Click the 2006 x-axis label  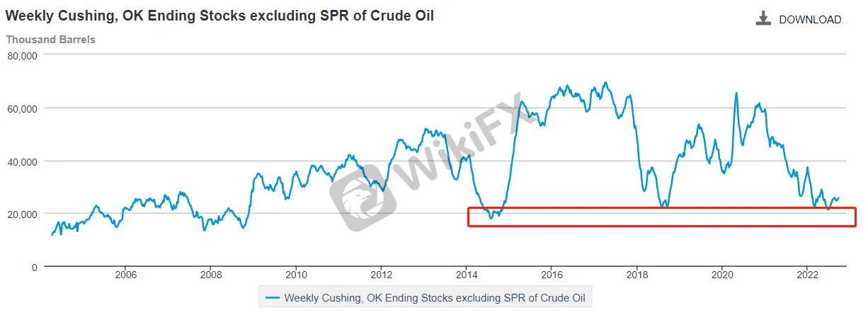click(125, 275)
